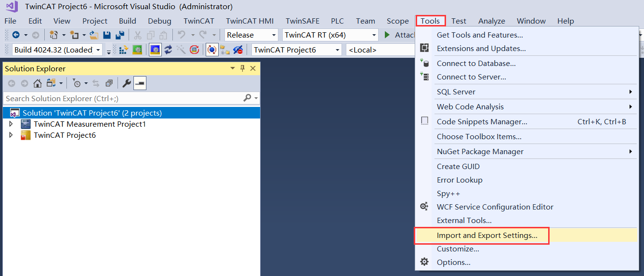Open the Debug menu
This screenshot has width=644, height=276.
[159, 21]
